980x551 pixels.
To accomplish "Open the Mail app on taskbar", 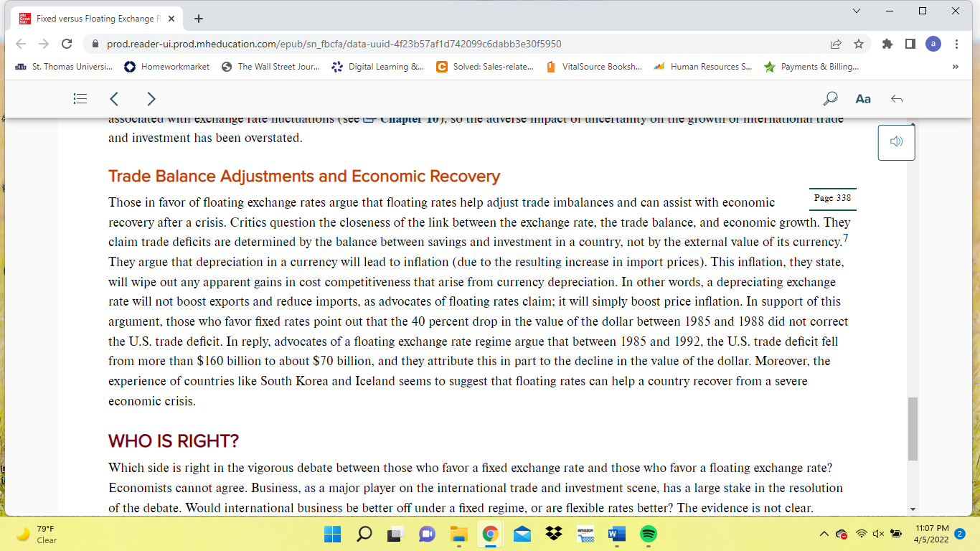I will click(522, 534).
